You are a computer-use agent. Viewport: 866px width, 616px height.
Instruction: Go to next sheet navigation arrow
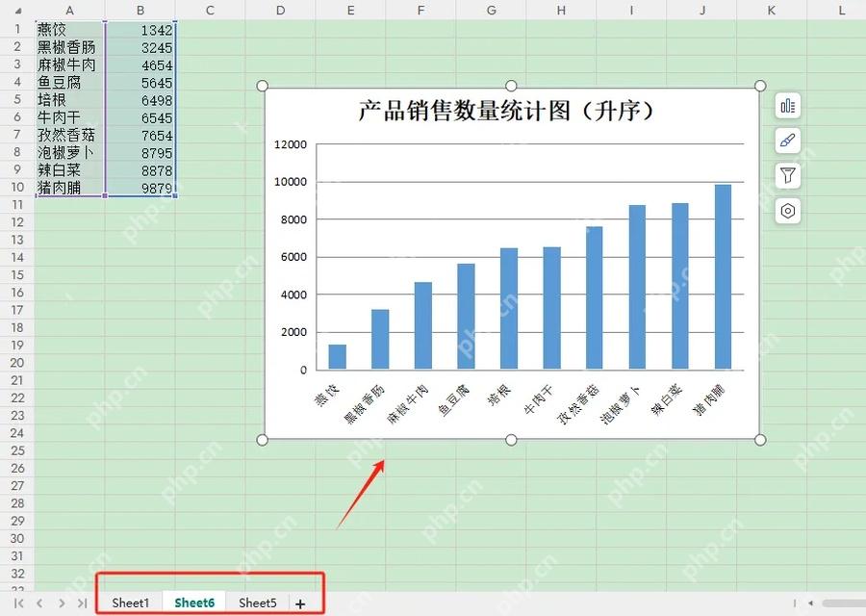point(62,603)
